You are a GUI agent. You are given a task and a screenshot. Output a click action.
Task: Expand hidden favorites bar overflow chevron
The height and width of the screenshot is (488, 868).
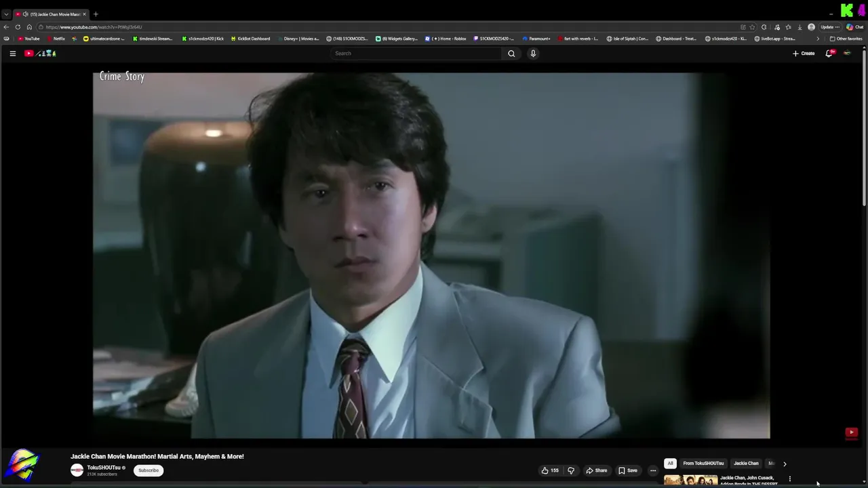818,39
